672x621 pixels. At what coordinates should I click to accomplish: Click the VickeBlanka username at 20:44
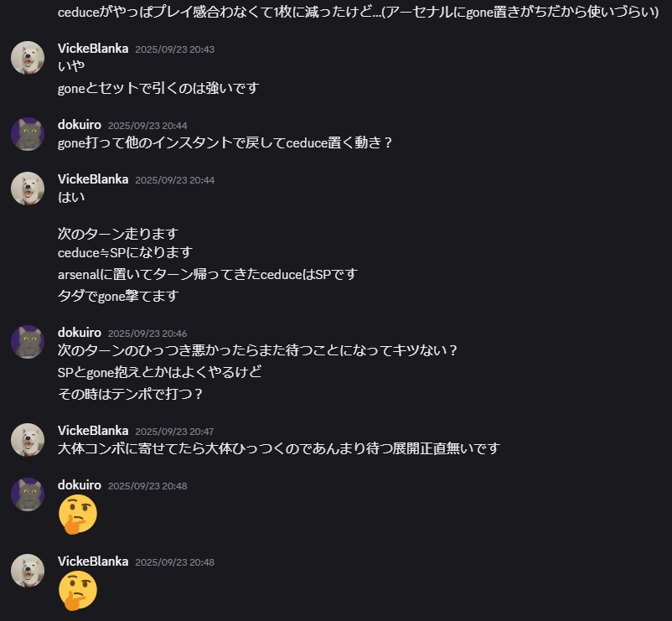point(93,179)
